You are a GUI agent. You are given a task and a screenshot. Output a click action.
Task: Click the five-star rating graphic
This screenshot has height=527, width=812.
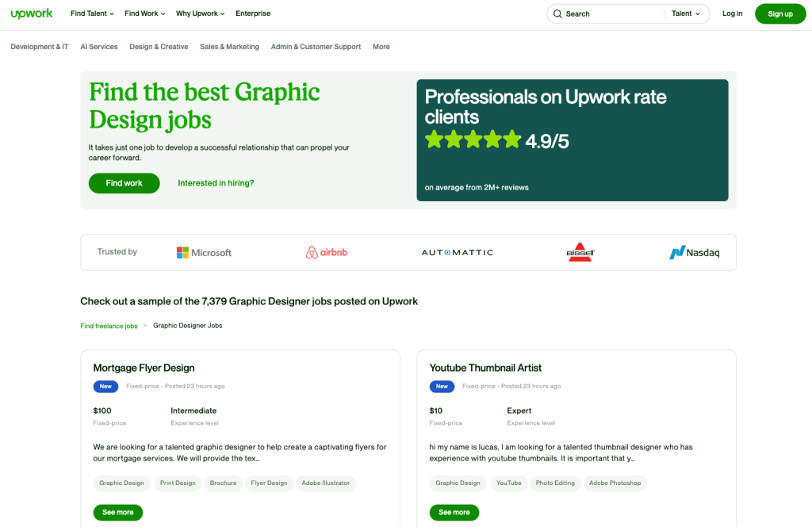click(x=473, y=139)
